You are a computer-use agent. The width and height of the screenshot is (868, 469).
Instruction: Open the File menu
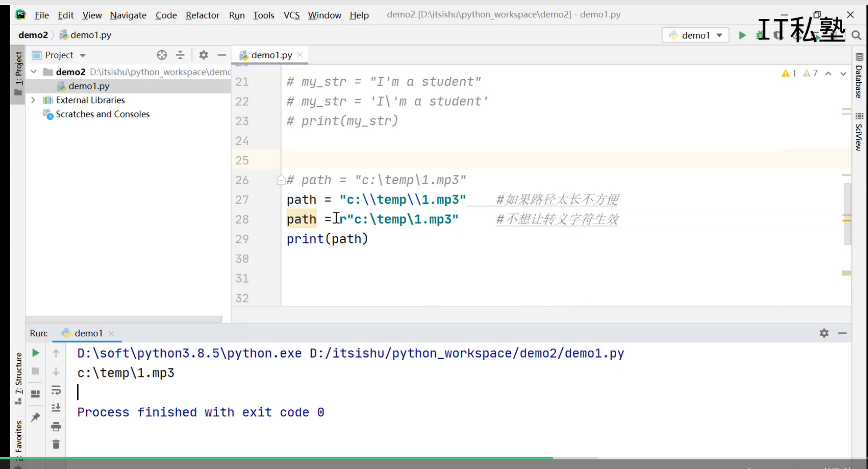pos(42,15)
